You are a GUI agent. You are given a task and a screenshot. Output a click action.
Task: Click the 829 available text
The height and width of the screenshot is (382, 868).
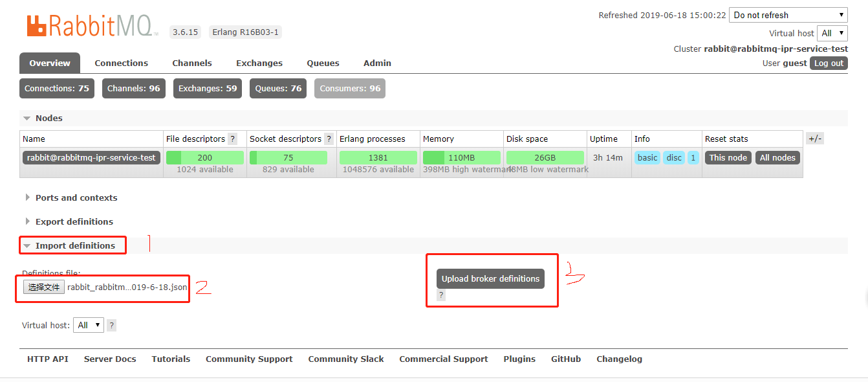pyautogui.click(x=288, y=170)
